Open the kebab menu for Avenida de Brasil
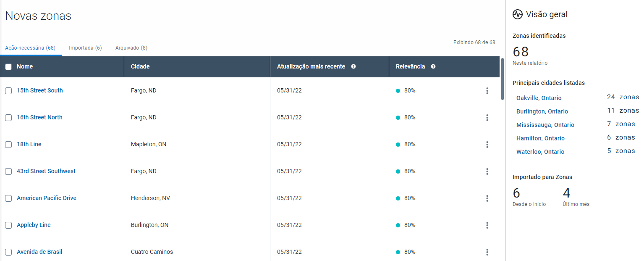The image size is (644, 261). 487,252
